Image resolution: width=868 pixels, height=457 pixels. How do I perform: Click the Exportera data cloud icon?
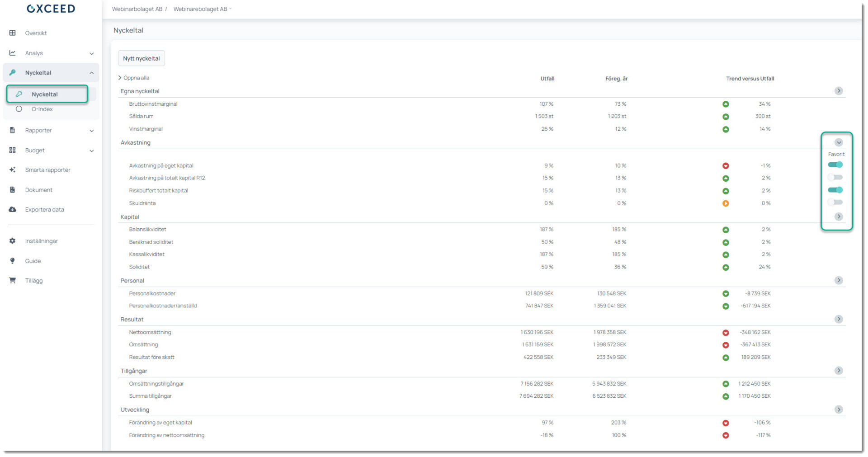(12, 209)
